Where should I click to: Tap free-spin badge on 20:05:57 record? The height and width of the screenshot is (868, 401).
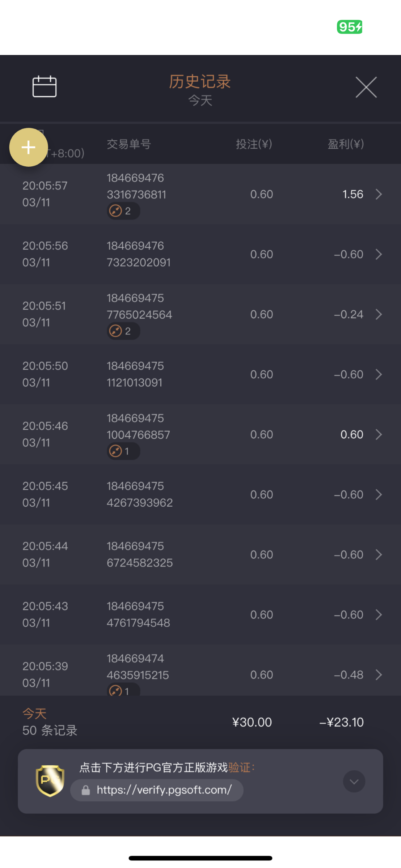(123, 211)
